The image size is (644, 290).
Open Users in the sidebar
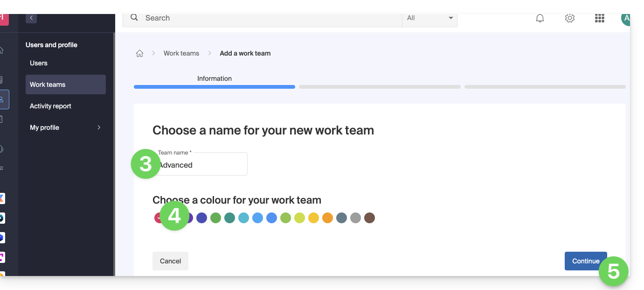[39, 63]
